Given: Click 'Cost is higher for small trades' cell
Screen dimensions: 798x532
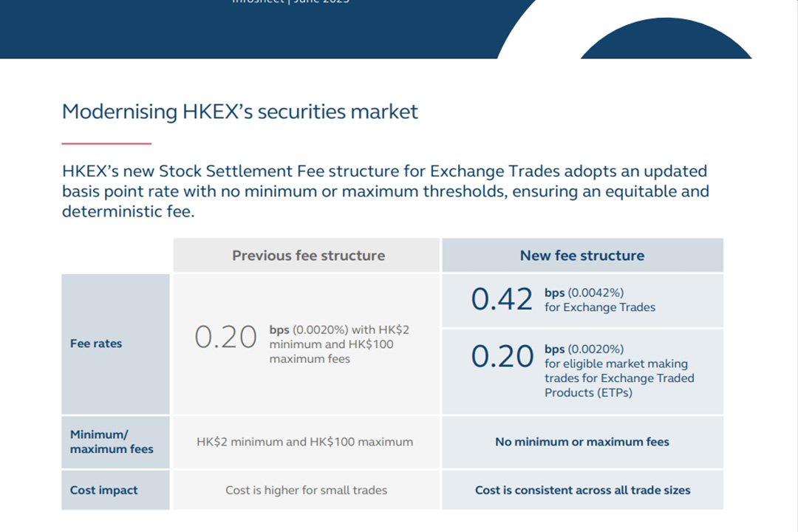Looking at the screenshot, I should (x=307, y=490).
